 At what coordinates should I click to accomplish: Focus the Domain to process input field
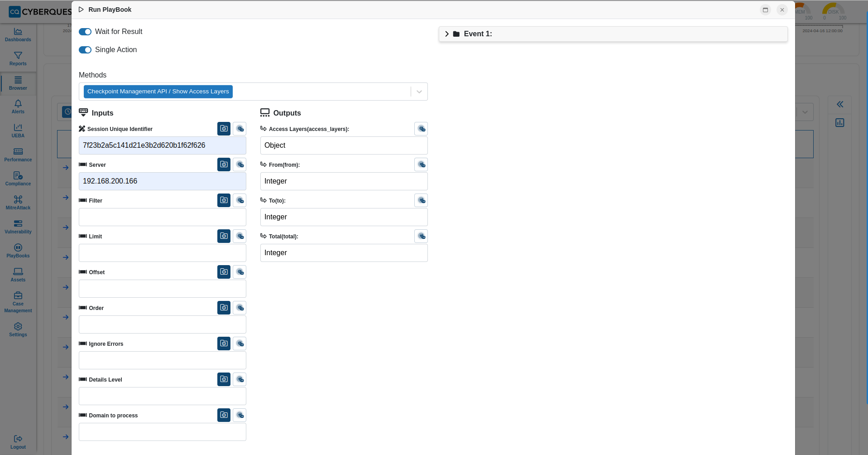163,432
